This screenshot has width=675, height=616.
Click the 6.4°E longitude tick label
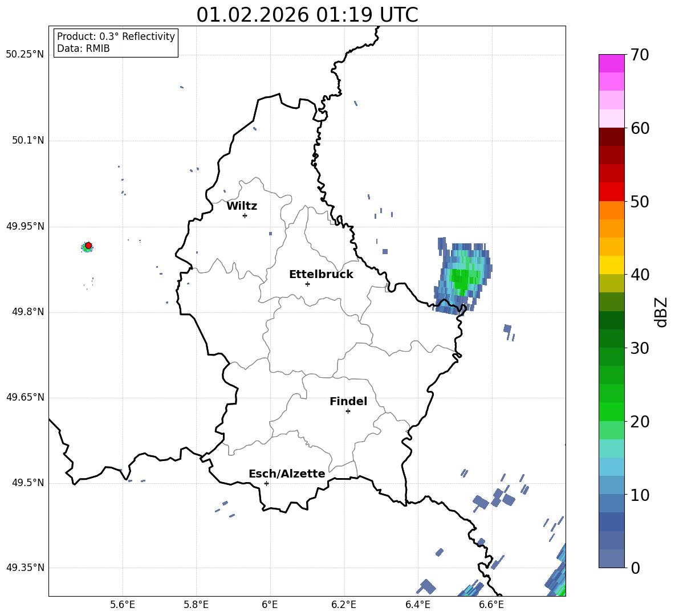click(417, 605)
